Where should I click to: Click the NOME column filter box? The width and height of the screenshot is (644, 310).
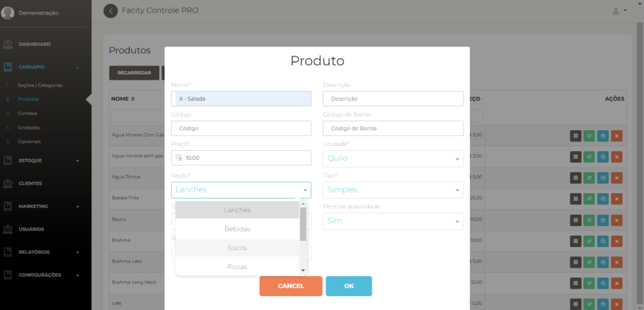138,116
